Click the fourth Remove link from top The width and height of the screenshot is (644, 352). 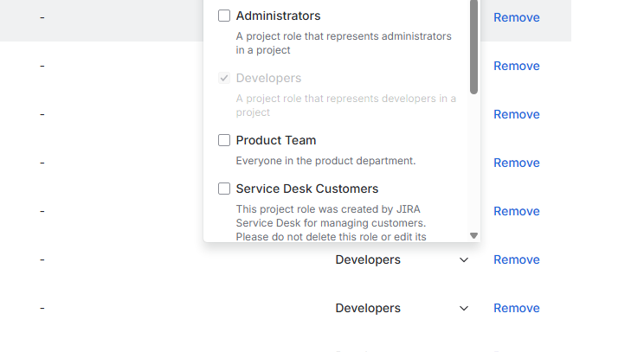click(517, 163)
